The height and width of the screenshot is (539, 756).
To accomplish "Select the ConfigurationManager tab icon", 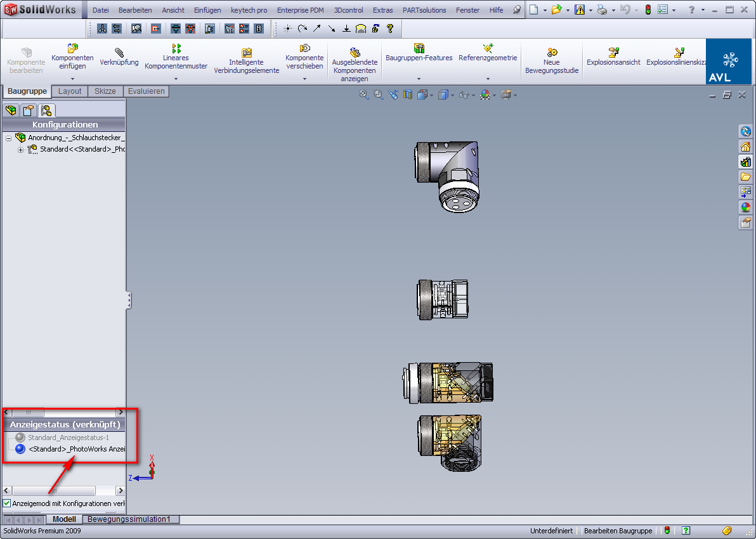I will click(47, 110).
